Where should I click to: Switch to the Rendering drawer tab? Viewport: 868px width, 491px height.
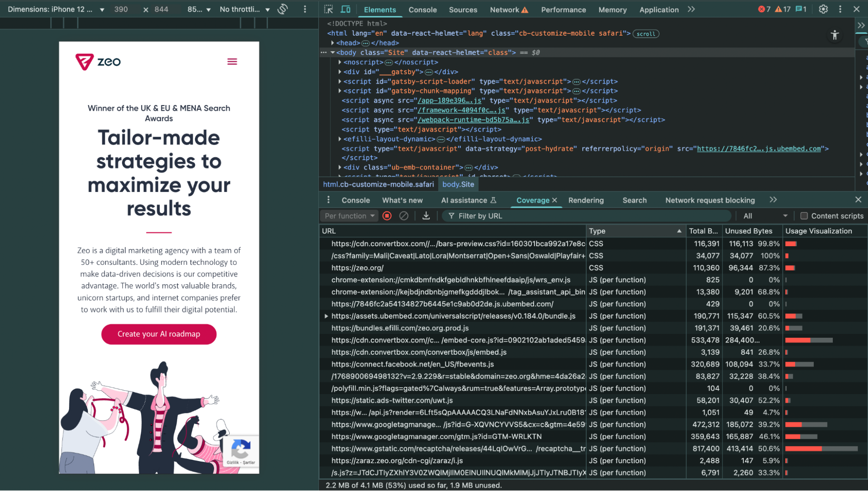pyautogui.click(x=586, y=200)
